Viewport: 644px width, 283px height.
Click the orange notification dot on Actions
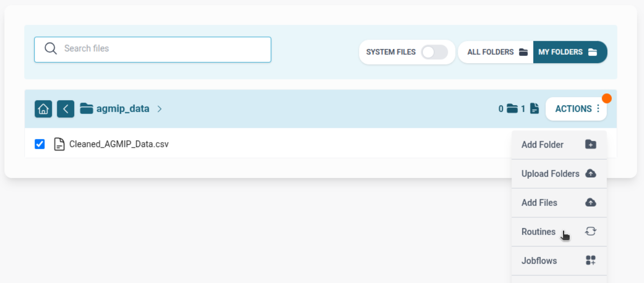[x=606, y=98]
